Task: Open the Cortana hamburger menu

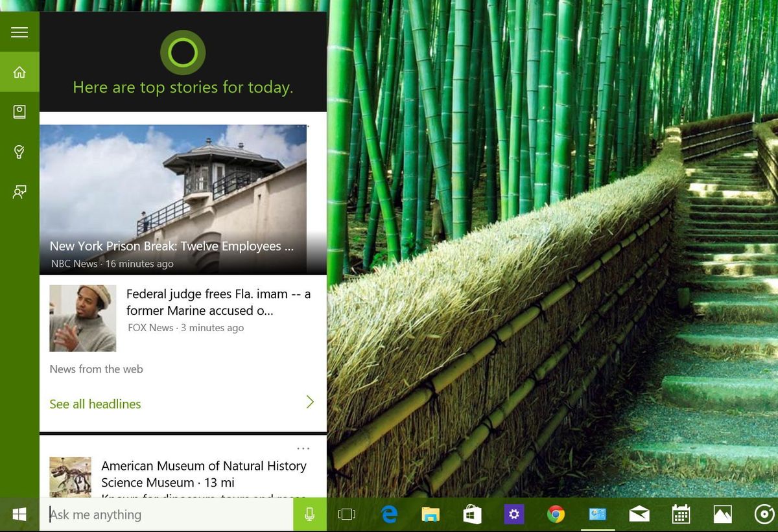Action: pyautogui.click(x=19, y=32)
